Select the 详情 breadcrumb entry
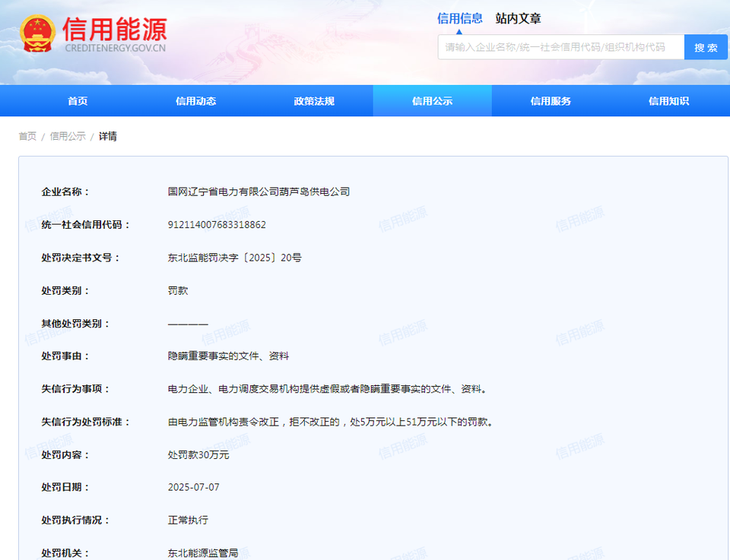 [107, 137]
